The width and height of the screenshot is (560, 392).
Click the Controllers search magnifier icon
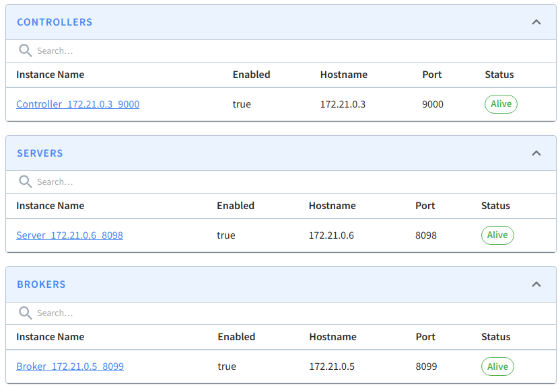click(x=26, y=50)
